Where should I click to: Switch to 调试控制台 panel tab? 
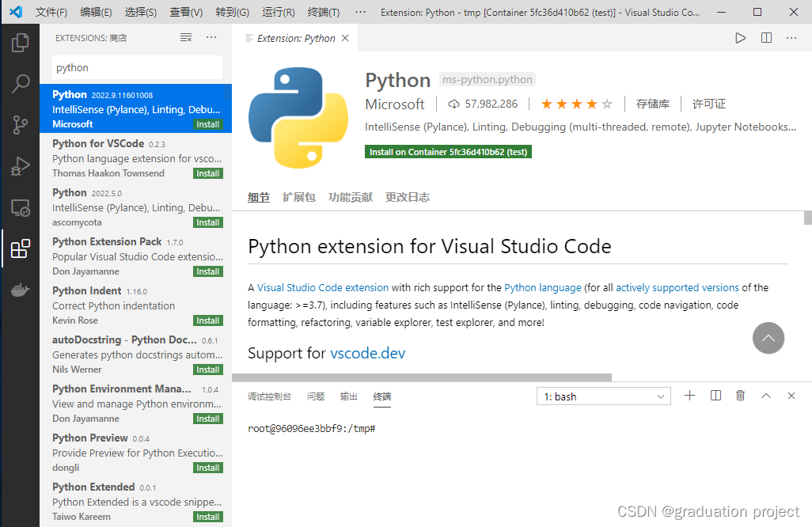click(269, 396)
